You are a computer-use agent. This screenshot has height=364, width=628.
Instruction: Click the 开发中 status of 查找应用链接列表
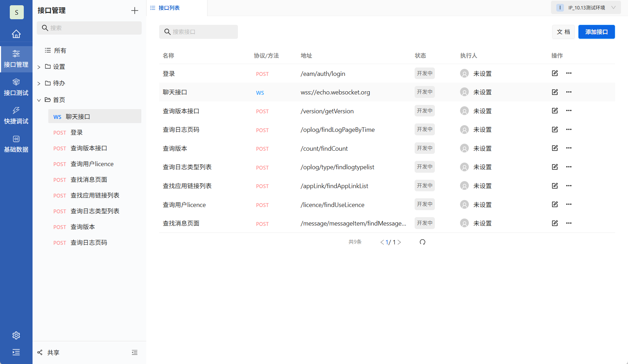425,186
